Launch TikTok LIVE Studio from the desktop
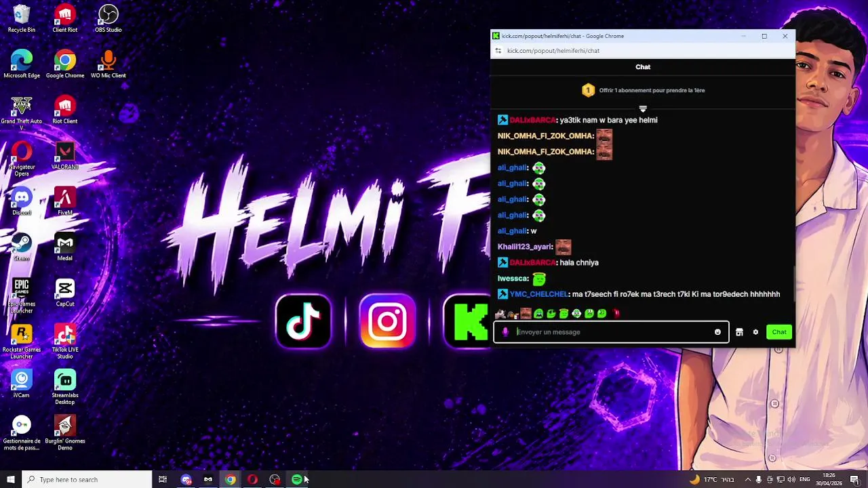Screen dimensions: 868x488 coord(65,342)
